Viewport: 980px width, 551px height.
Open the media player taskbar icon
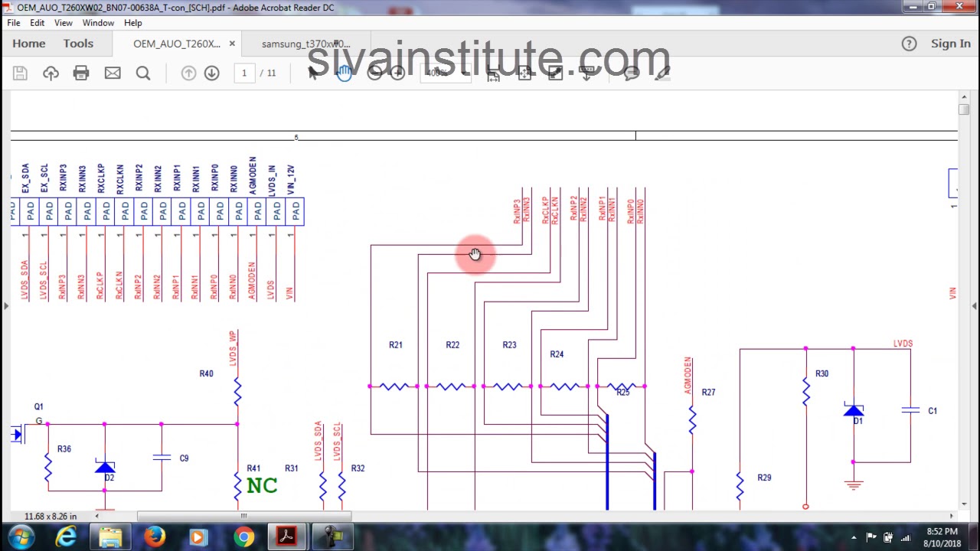click(198, 537)
